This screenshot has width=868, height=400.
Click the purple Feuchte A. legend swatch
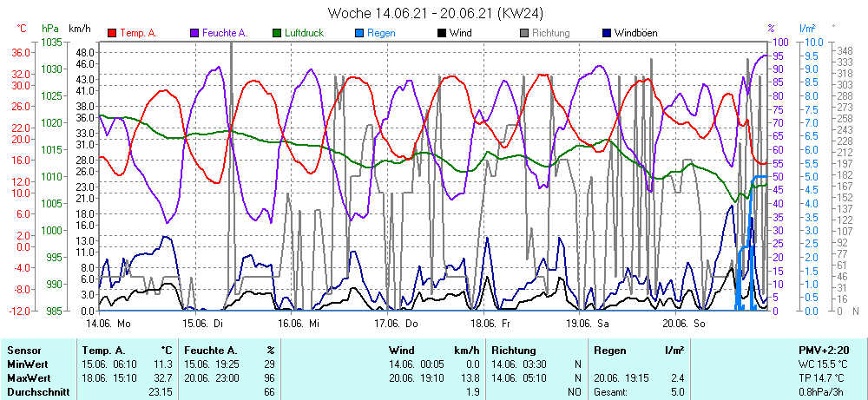[194, 33]
